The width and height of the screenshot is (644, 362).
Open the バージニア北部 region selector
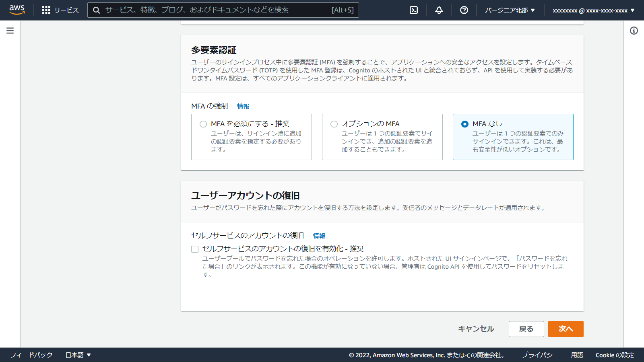(x=510, y=10)
